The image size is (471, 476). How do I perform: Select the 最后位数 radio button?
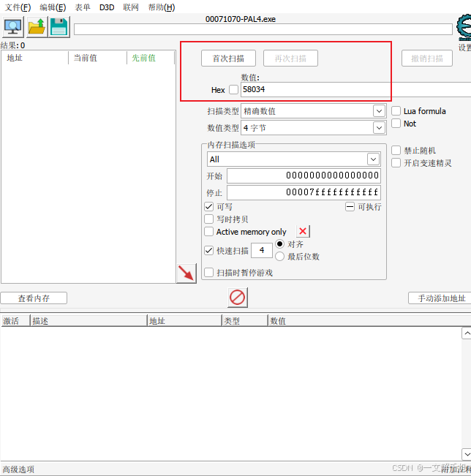[x=279, y=257]
